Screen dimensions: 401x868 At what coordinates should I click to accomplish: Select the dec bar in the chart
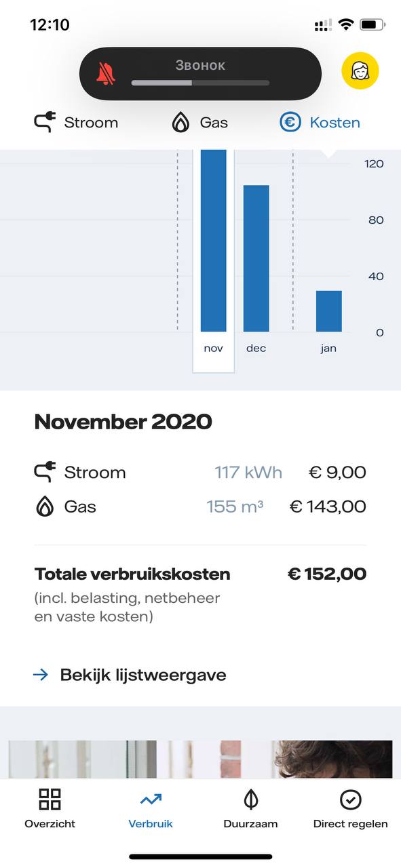tap(256, 258)
